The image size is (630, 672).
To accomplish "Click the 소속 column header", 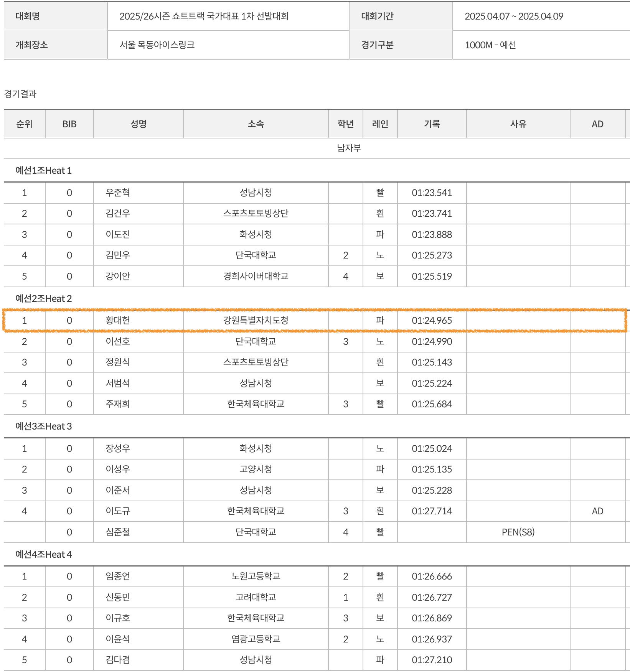I will click(256, 124).
